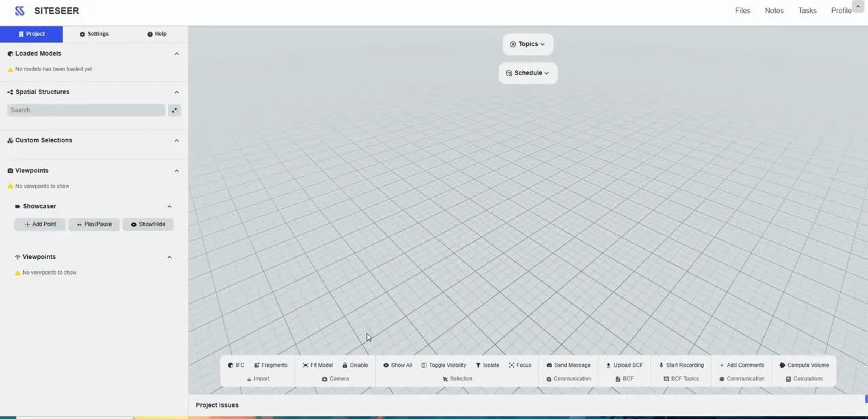Collapse the nested Viewpoints subsection

pos(170,257)
